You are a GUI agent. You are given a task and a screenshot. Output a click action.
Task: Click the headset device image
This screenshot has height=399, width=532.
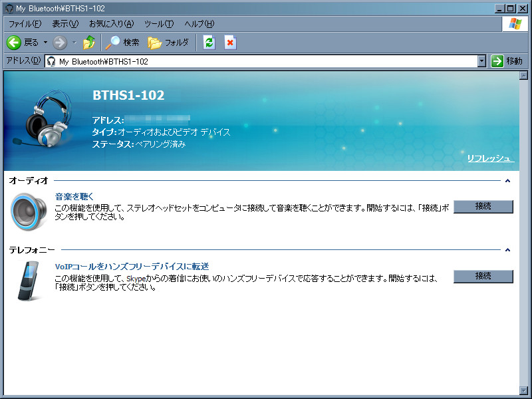pos(43,118)
